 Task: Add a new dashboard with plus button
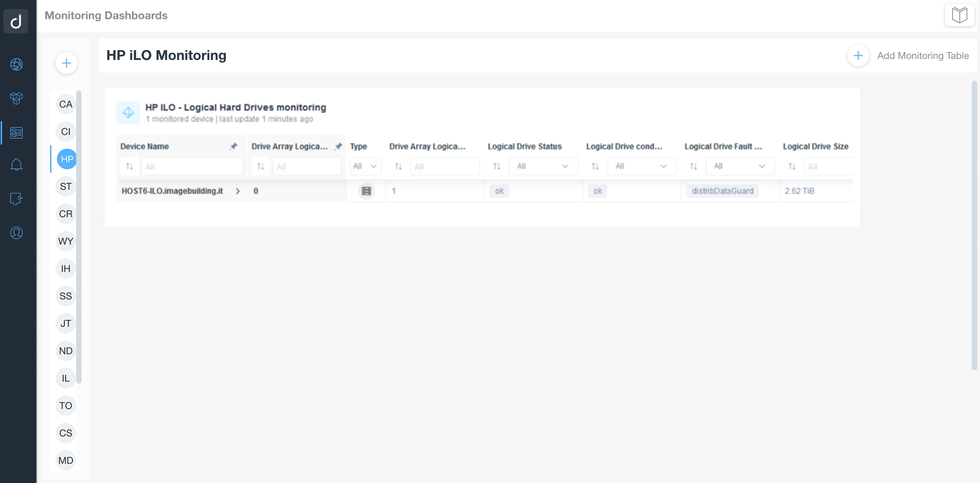(66, 63)
